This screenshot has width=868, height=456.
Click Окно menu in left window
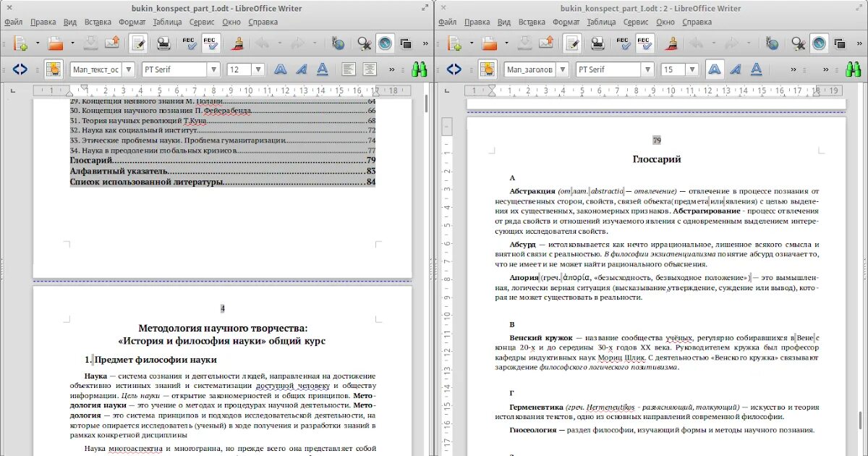[231, 22]
